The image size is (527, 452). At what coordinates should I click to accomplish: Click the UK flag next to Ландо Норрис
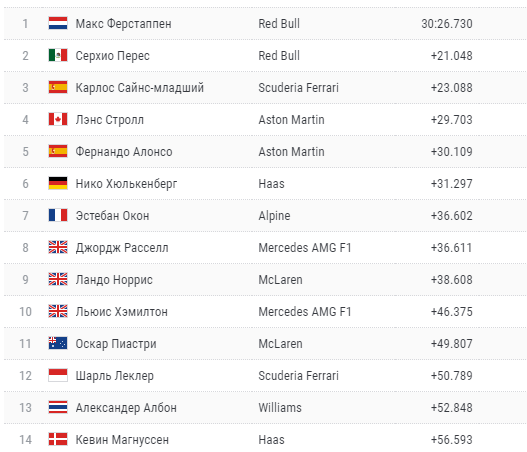point(58,279)
